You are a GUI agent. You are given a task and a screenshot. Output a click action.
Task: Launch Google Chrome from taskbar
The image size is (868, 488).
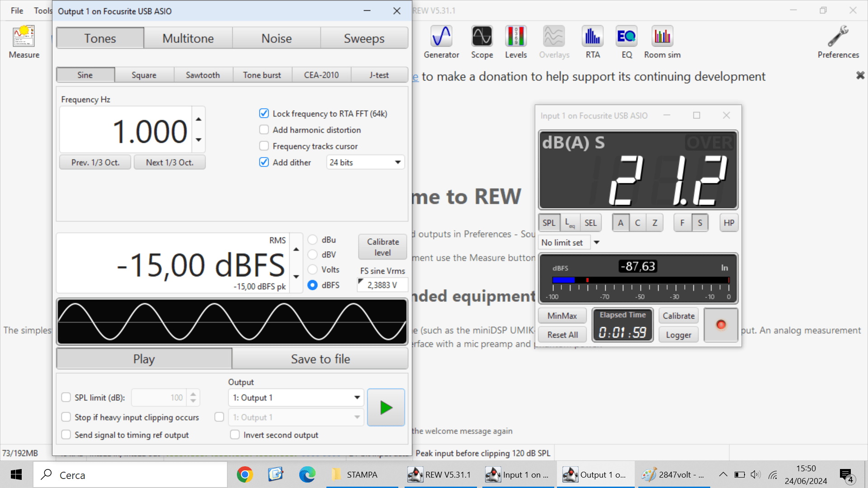(245, 474)
